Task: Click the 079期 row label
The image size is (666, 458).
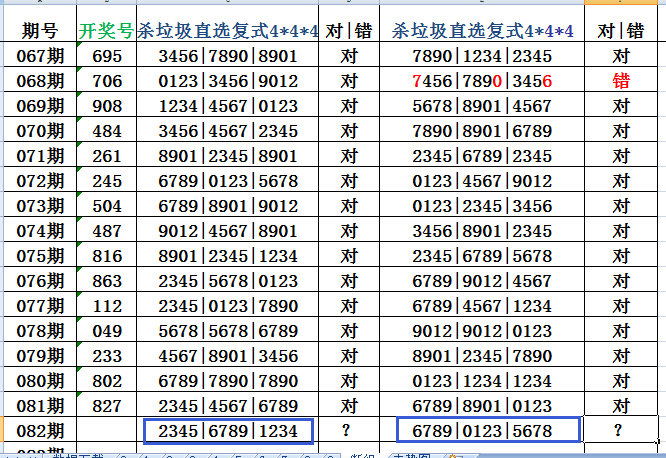Action: (x=40, y=356)
